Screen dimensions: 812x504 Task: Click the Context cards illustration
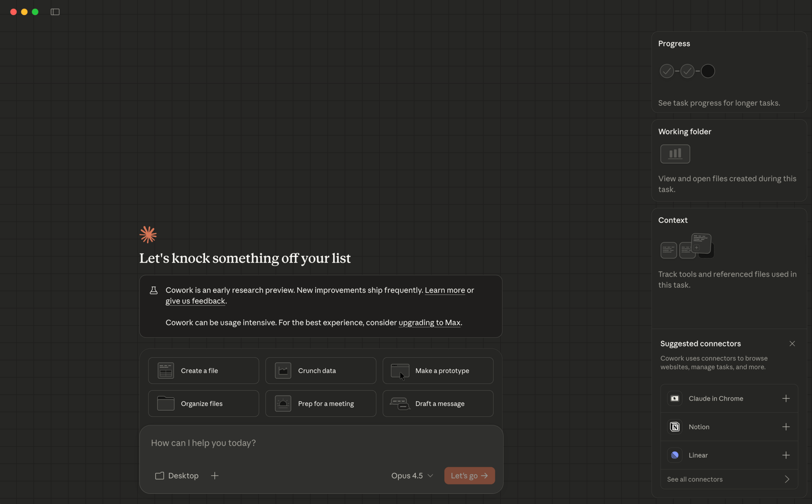(x=687, y=246)
